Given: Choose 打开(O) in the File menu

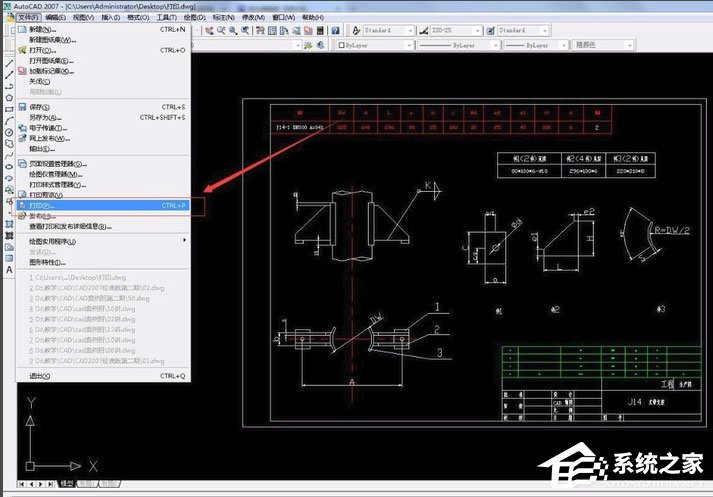Looking at the screenshot, I should [103, 50].
